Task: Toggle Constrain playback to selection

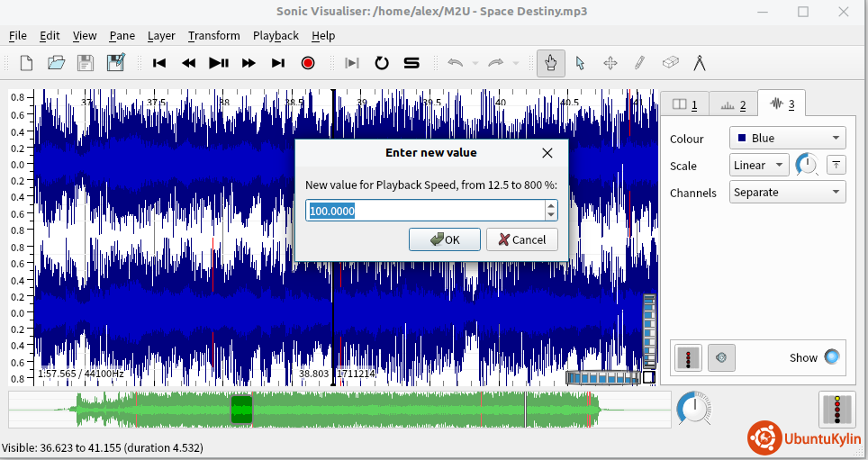Action: (x=352, y=63)
